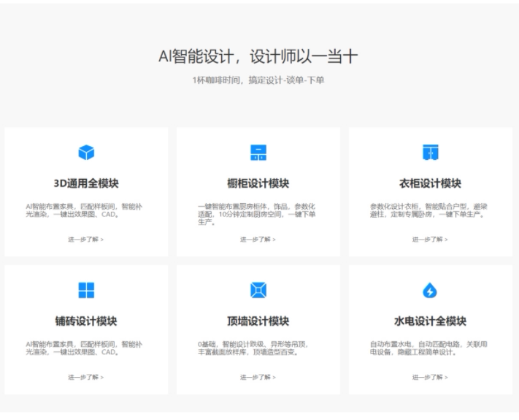Viewport: 519px width, 420px height.
Task: Click the description text under 3D通用全模块
Action: click(84, 210)
